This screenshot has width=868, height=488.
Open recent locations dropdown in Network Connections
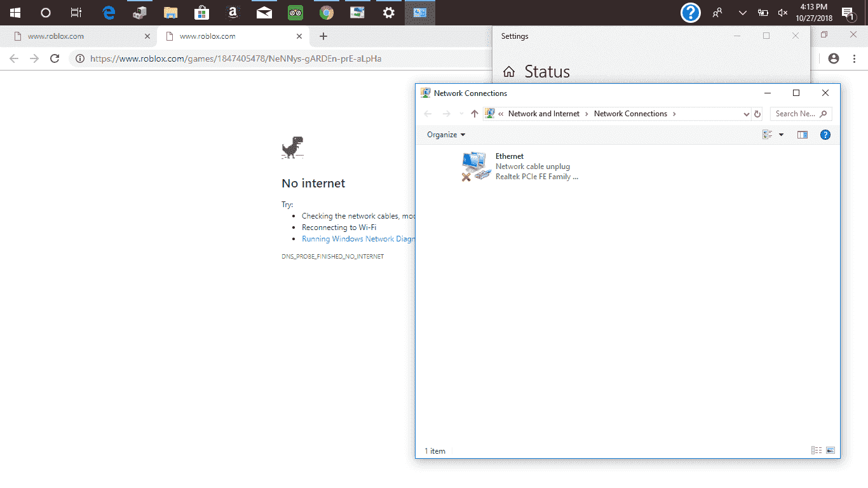pos(461,114)
